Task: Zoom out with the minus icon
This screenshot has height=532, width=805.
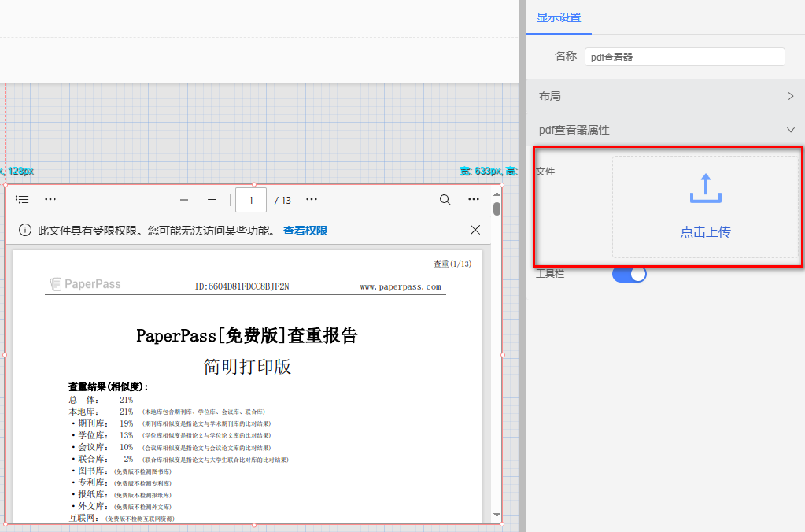Action: (x=184, y=200)
